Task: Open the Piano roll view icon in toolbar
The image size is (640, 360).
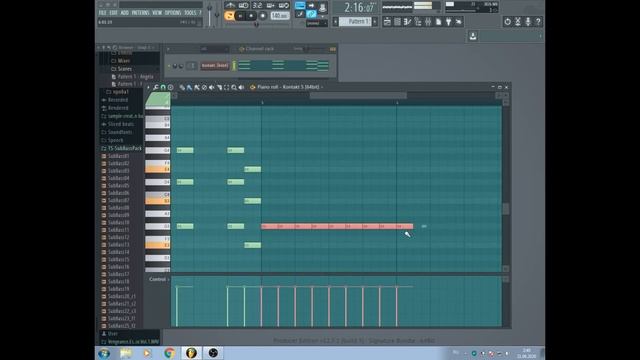Action: click(407, 22)
